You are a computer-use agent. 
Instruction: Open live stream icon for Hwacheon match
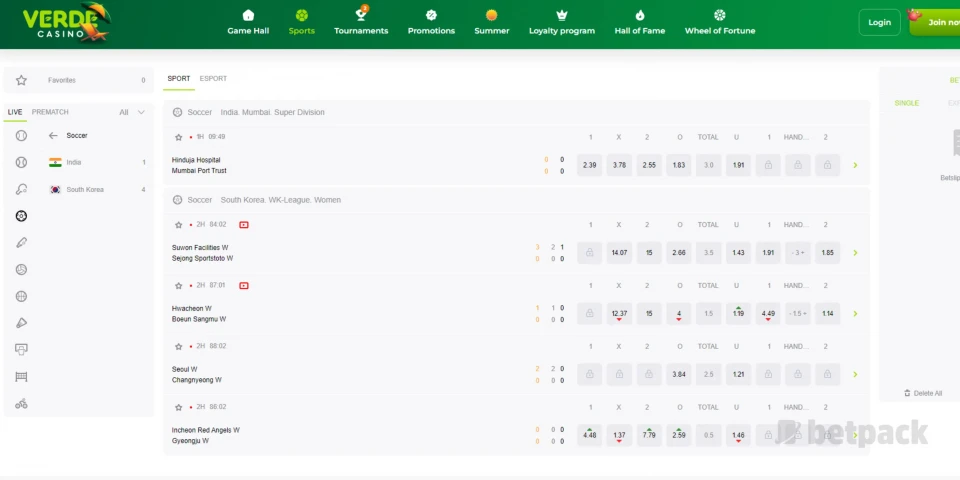pyautogui.click(x=244, y=286)
